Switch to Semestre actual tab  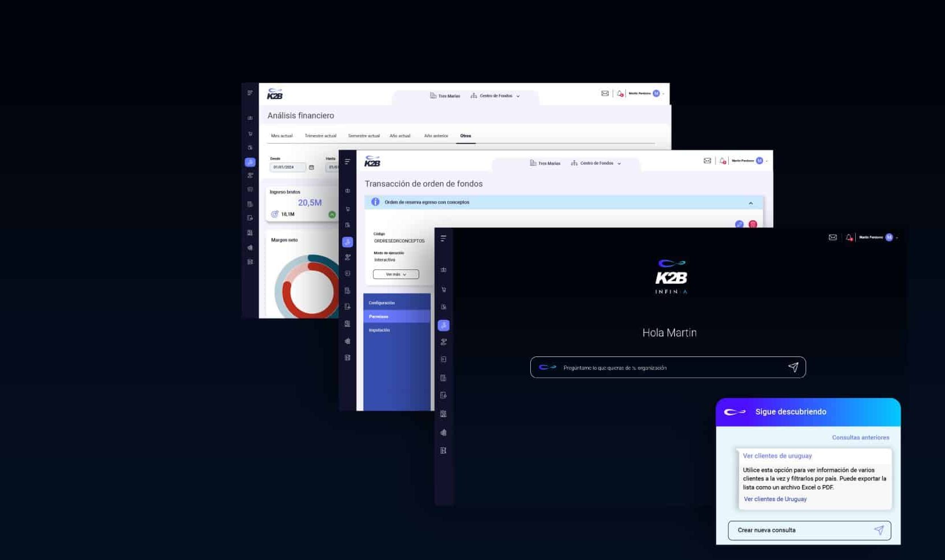[364, 136]
